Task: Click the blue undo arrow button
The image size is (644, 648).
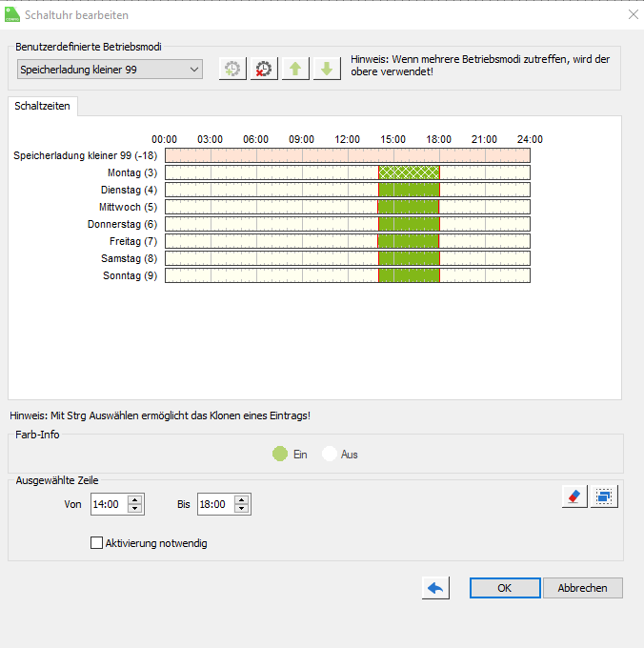Action: [435, 588]
